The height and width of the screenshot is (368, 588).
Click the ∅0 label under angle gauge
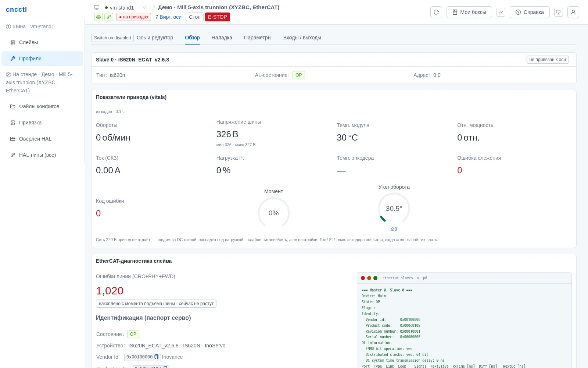click(394, 229)
